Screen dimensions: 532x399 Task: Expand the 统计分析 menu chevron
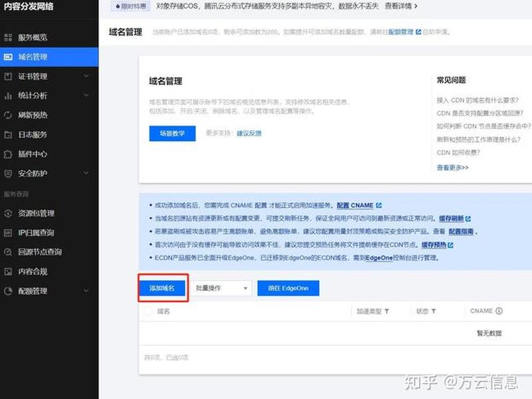[x=87, y=95]
